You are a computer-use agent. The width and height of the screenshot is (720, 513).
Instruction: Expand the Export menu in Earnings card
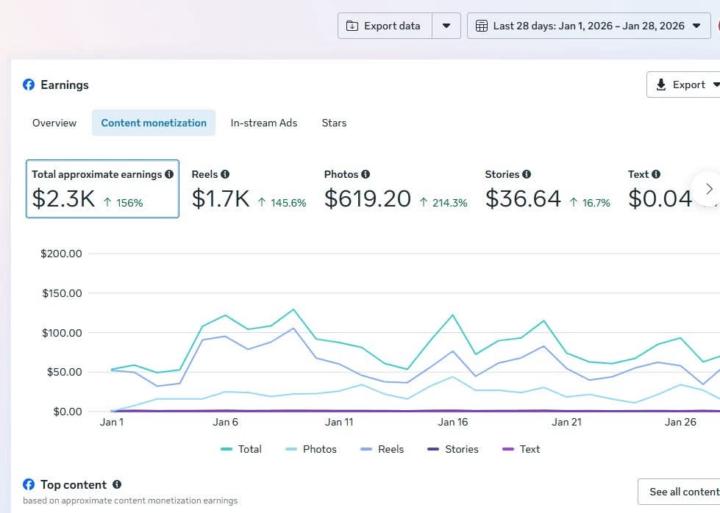click(x=688, y=85)
